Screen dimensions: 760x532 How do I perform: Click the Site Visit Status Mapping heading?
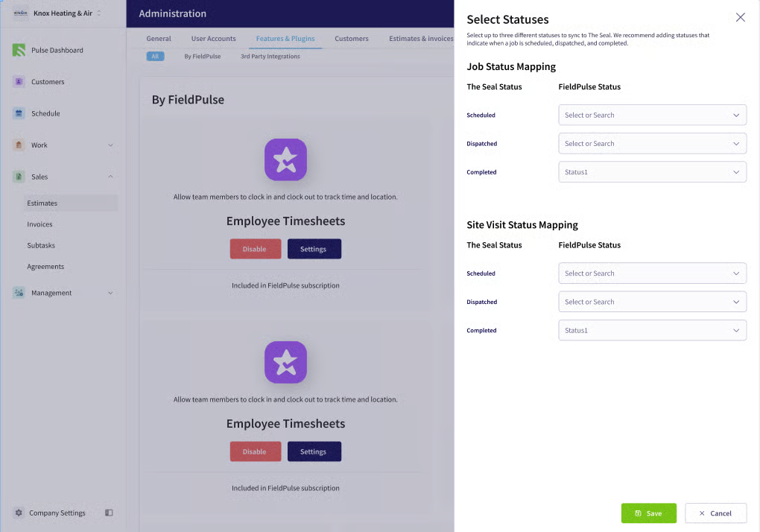[522, 225]
